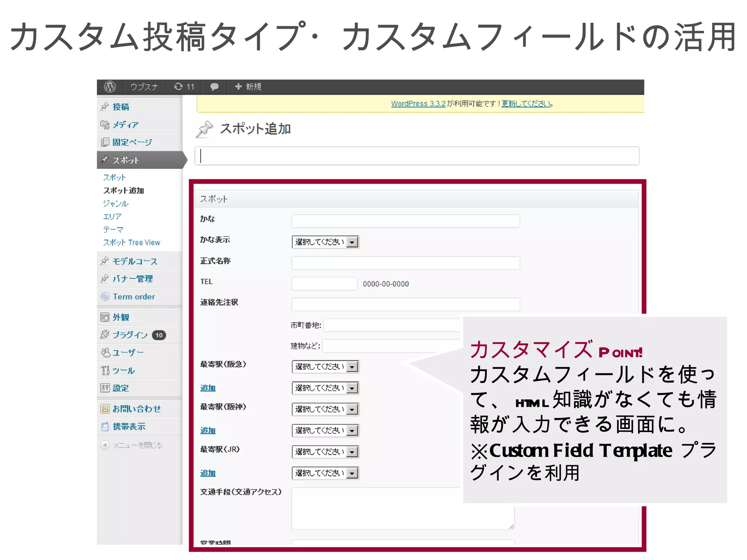Click the plugin update badge 10
The width and height of the screenshot is (747, 560).
159,335
